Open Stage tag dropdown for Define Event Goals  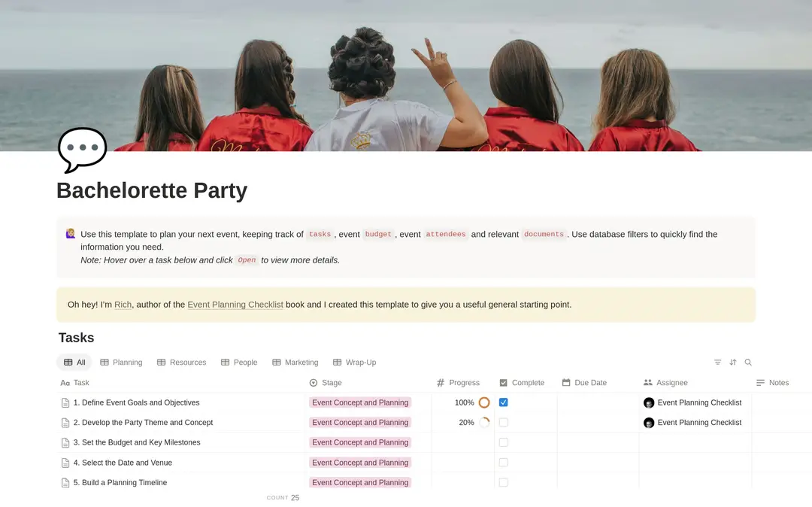point(360,402)
